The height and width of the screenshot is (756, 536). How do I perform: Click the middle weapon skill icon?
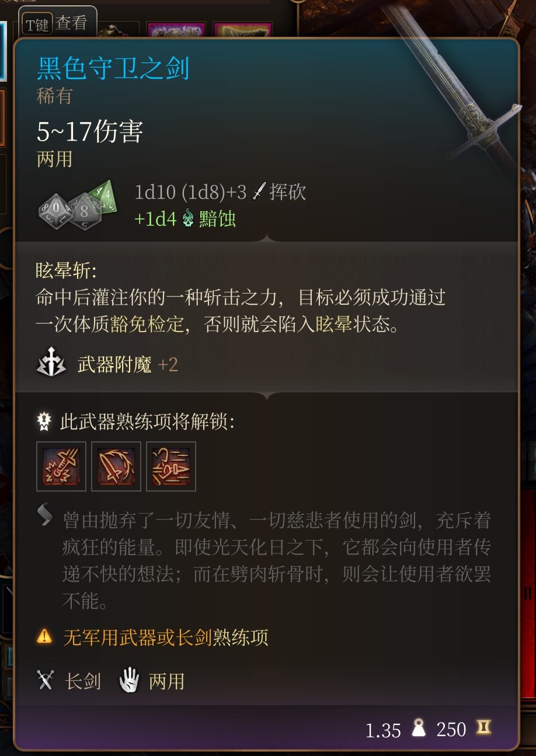coord(116,466)
